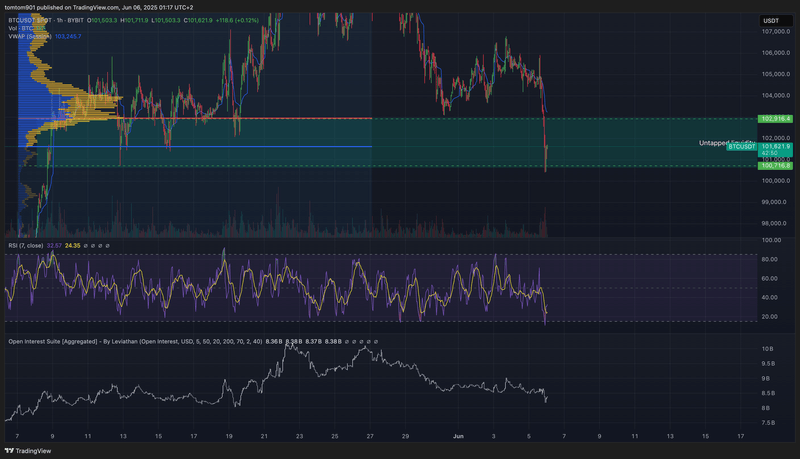The height and width of the screenshot is (459, 800).
Task: Click the RSI axis value 20.00
Action: tap(769, 317)
